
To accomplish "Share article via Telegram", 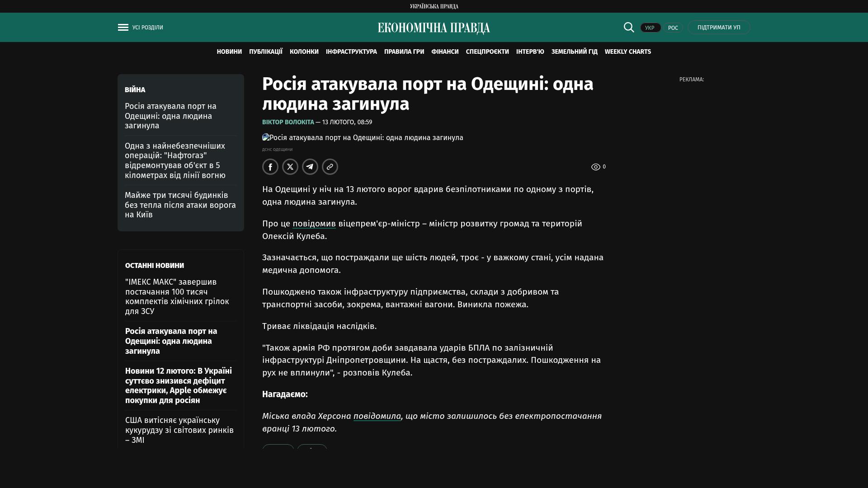I will [x=310, y=167].
